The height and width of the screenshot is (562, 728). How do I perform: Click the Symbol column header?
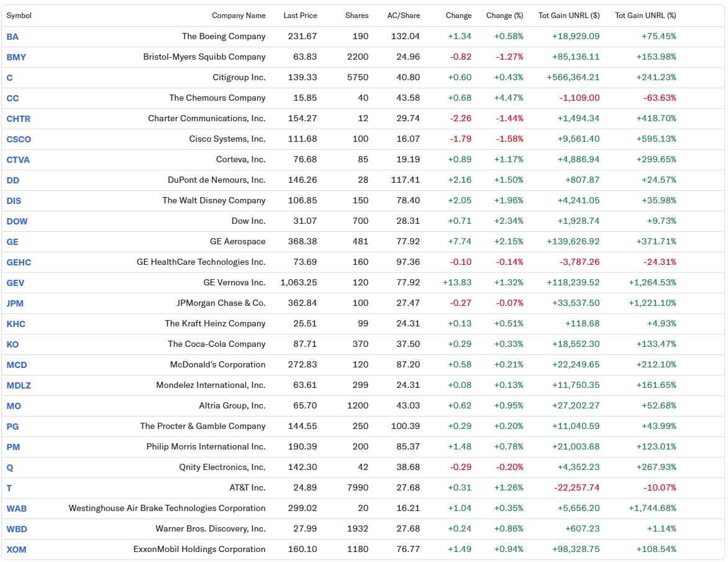click(19, 16)
